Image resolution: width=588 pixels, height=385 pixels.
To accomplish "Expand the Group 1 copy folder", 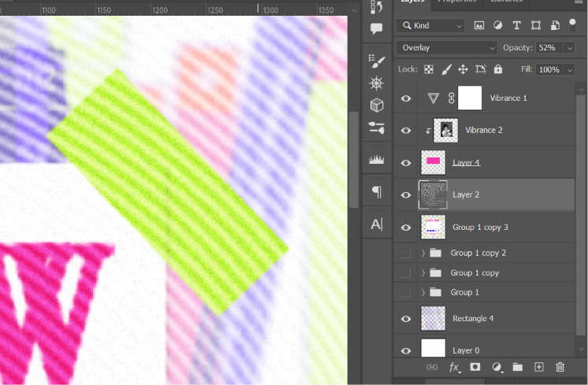I will [423, 273].
